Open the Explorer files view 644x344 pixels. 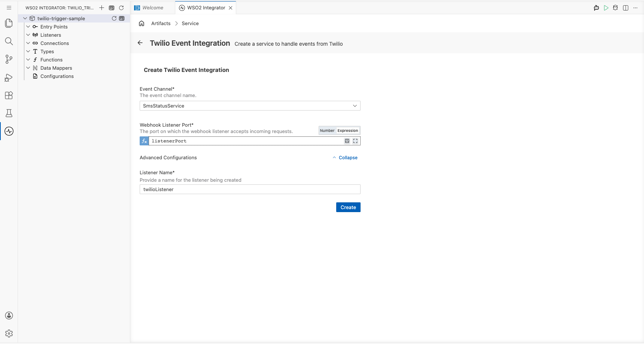[x=9, y=23]
